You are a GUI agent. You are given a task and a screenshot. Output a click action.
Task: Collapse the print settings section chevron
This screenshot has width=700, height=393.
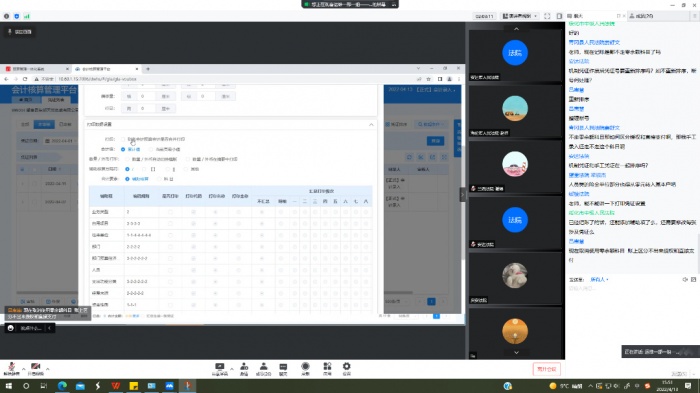371,125
